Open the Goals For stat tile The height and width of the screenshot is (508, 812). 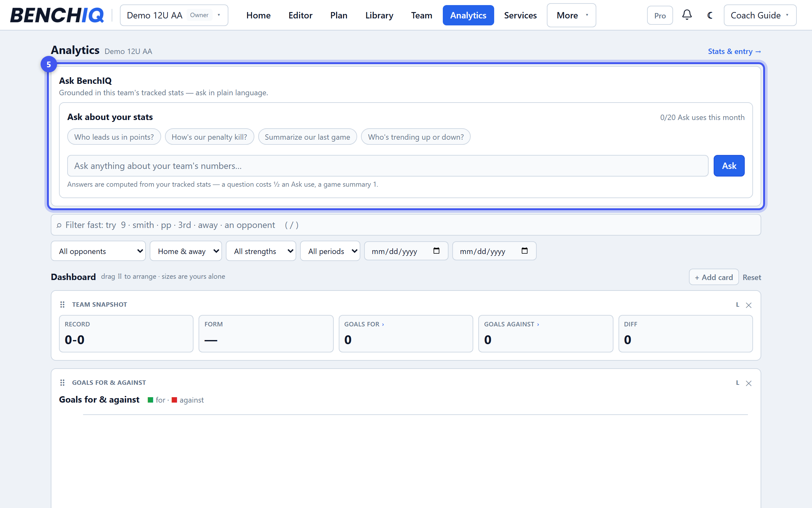(406, 334)
